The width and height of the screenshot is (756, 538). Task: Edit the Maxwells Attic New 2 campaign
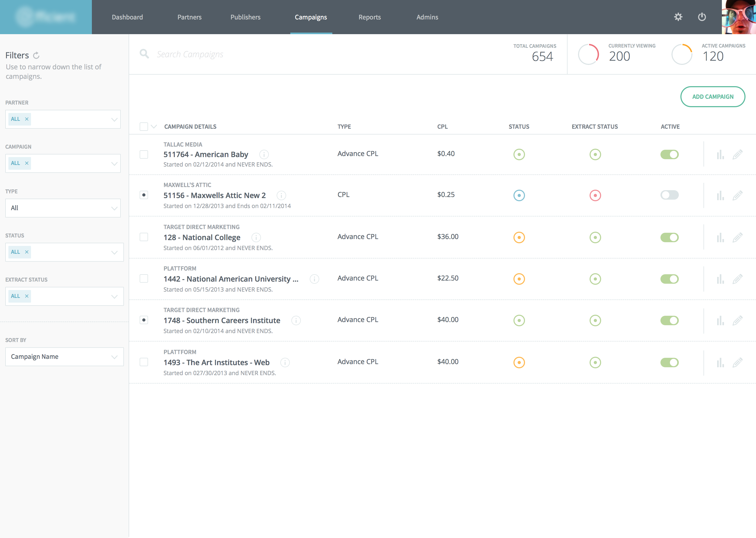pos(737,195)
